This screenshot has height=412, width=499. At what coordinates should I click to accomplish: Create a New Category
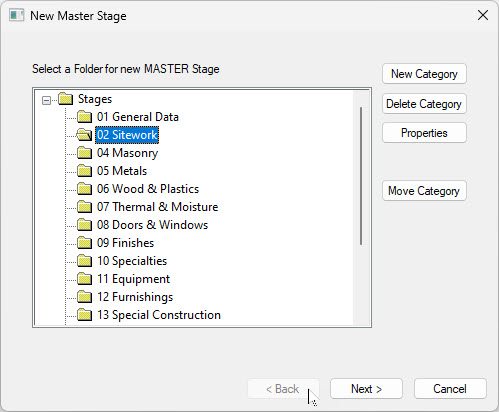click(x=424, y=74)
